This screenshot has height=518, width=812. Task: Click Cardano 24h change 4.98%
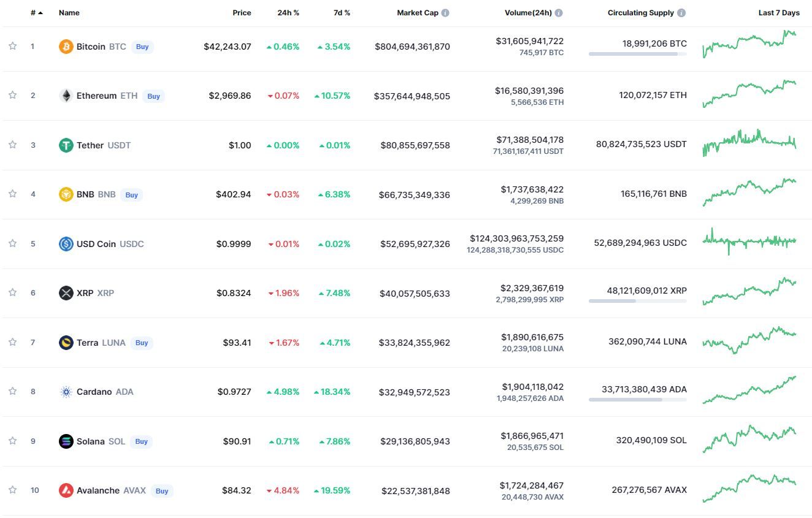283,392
